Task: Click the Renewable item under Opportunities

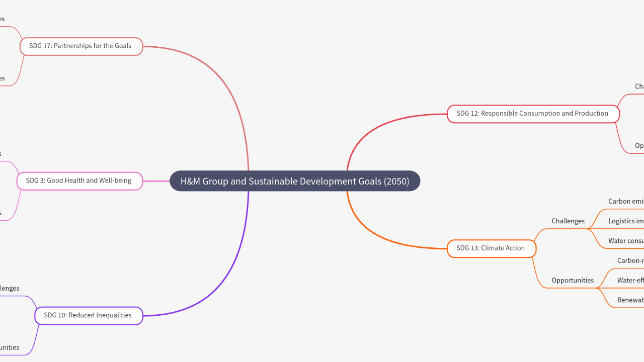Action: (630, 300)
